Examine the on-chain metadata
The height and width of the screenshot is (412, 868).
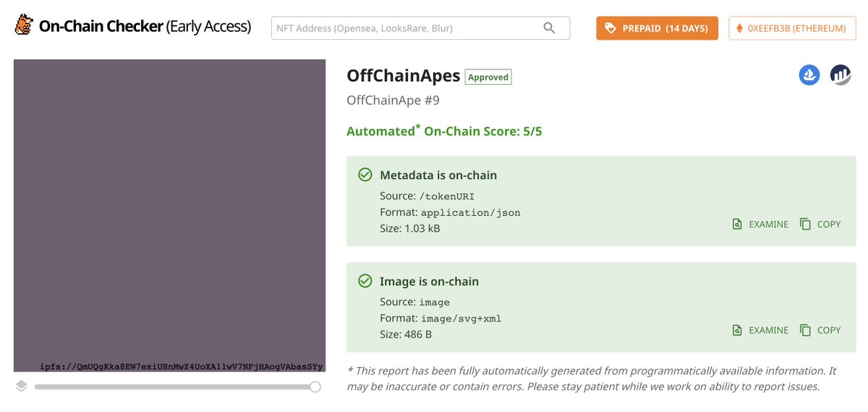pyautogui.click(x=760, y=224)
